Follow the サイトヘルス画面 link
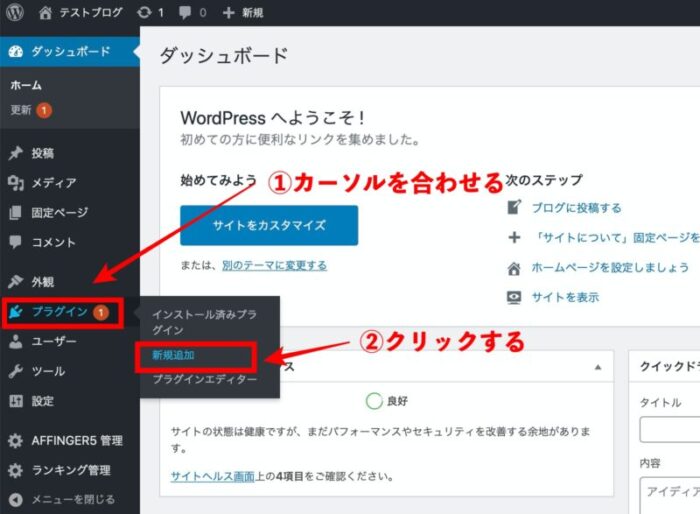The height and width of the screenshot is (514, 700). click(x=212, y=476)
